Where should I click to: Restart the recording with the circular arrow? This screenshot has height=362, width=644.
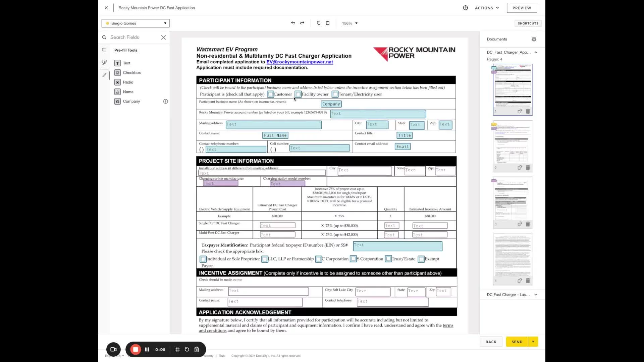tap(187, 350)
